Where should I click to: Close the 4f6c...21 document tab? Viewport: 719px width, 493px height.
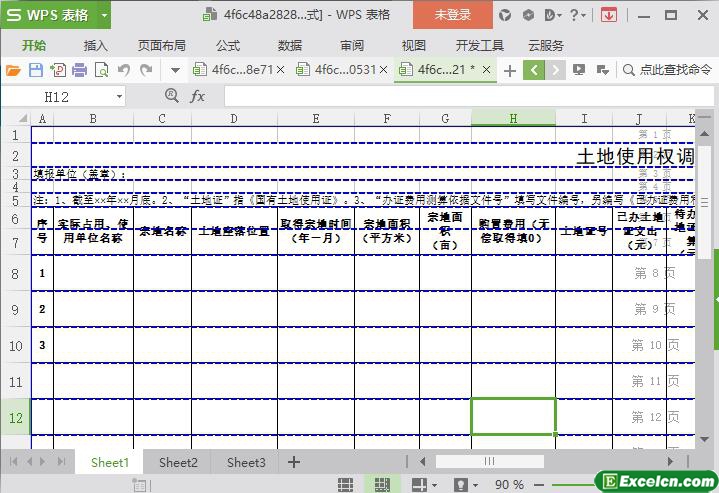pyautogui.click(x=487, y=70)
